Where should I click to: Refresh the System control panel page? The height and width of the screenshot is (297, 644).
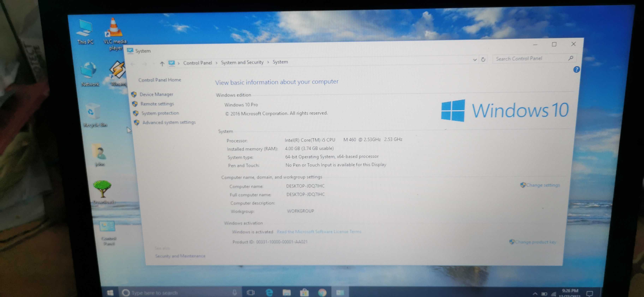pyautogui.click(x=483, y=59)
